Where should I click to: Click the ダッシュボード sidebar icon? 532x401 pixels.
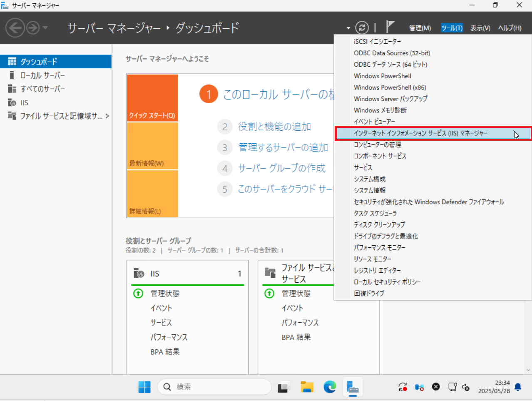coord(12,62)
